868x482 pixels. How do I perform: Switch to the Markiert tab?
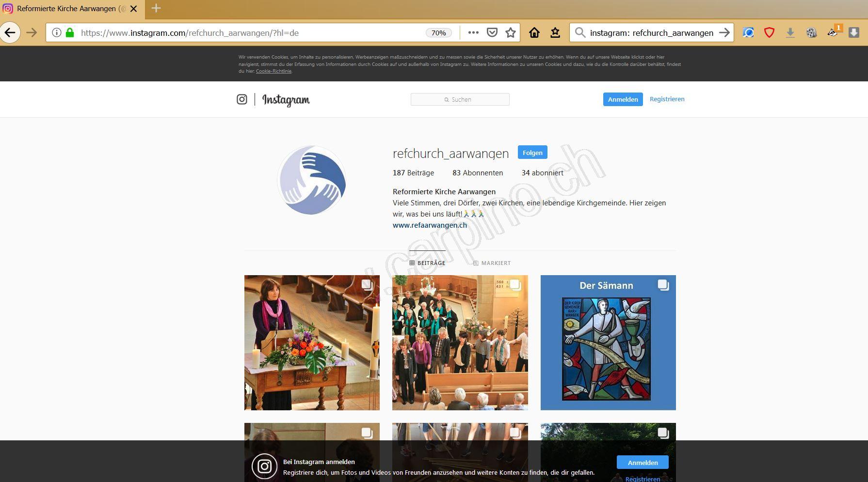coord(492,263)
